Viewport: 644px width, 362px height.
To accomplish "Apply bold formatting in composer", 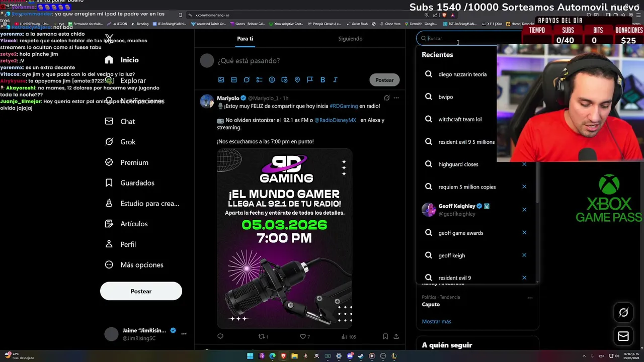I will pyautogui.click(x=323, y=80).
